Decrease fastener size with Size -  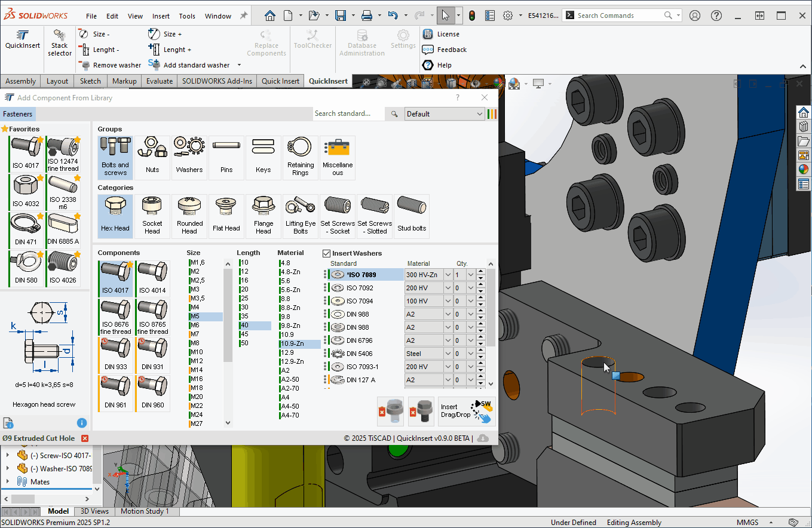click(94, 34)
